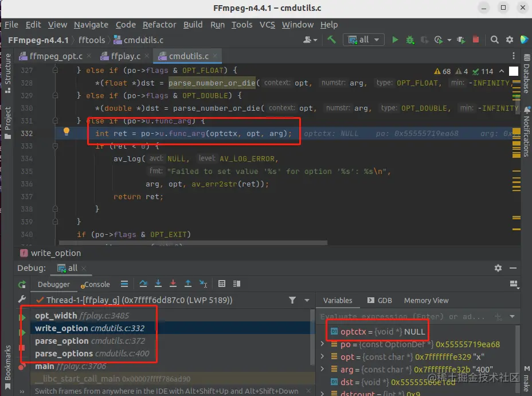This screenshot has height=396, width=532.
Task: Expand the arg variable node
Action: pyautogui.click(x=322, y=369)
